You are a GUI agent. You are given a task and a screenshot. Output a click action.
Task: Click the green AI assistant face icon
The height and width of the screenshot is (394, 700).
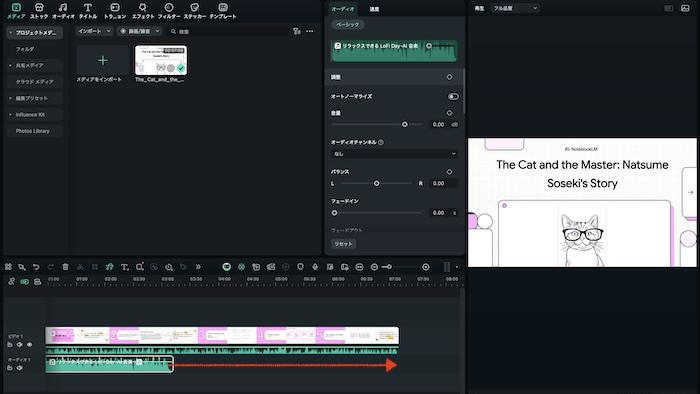pos(227,267)
